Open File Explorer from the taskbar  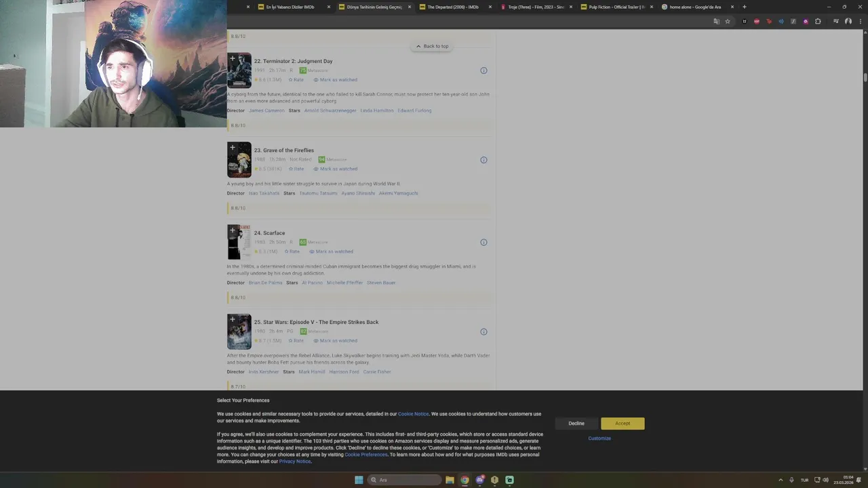point(450,480)
